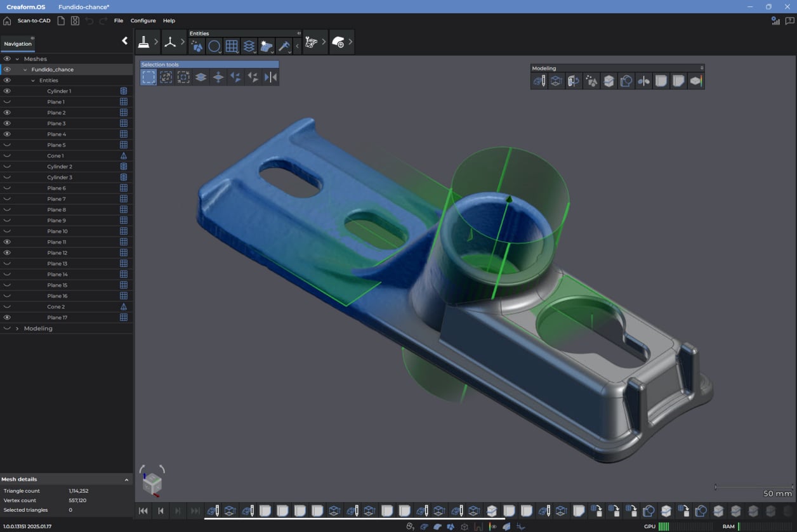Expand the Modeling tree node
The width and height of the screenshot is (797, 532).
point(17,328)
